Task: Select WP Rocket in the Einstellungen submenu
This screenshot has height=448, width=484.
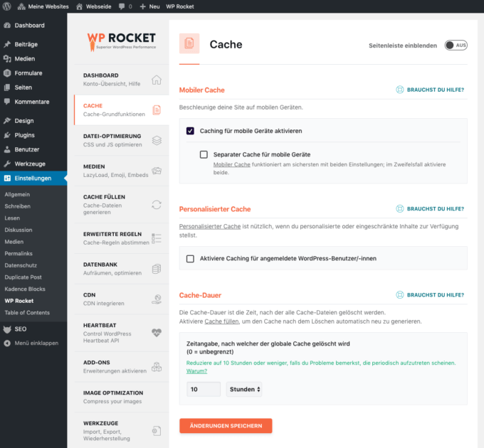Action: (19, 301)
